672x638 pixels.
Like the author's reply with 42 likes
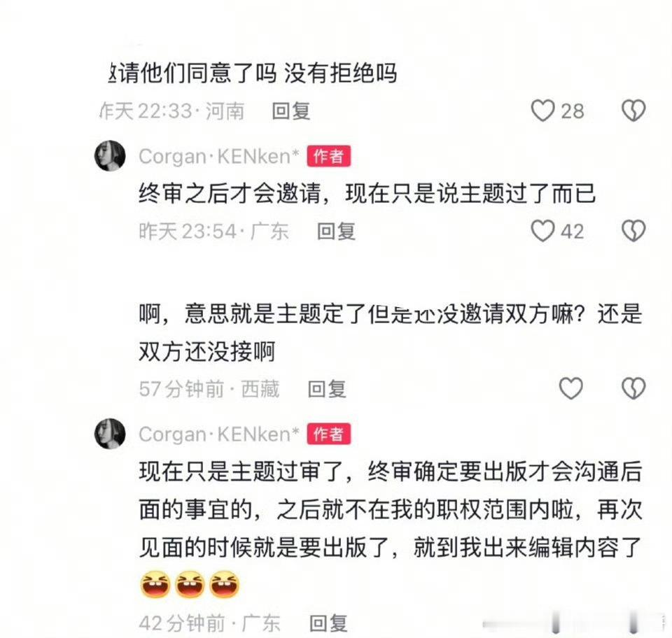pos(542,232)
